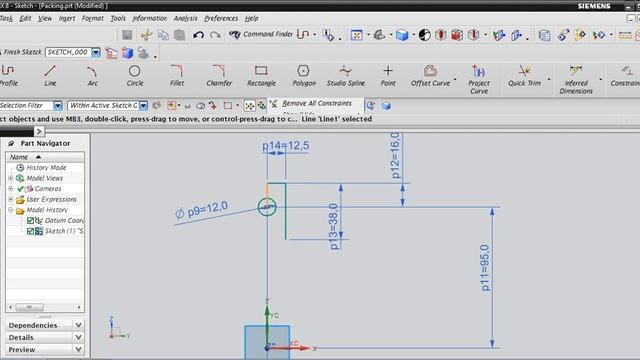640x360 pixels.
Task: Click the Paste clipboard icon
Action: coord(179,35)
